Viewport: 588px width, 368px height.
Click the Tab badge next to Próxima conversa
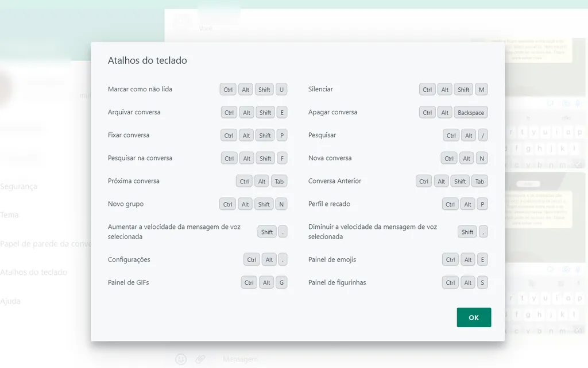click(279, 181)
